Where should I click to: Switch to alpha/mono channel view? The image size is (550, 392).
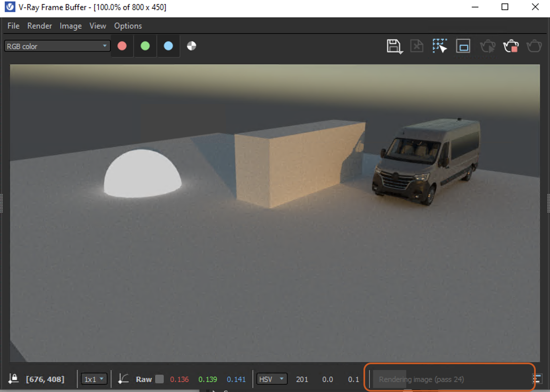coord(192,46)
